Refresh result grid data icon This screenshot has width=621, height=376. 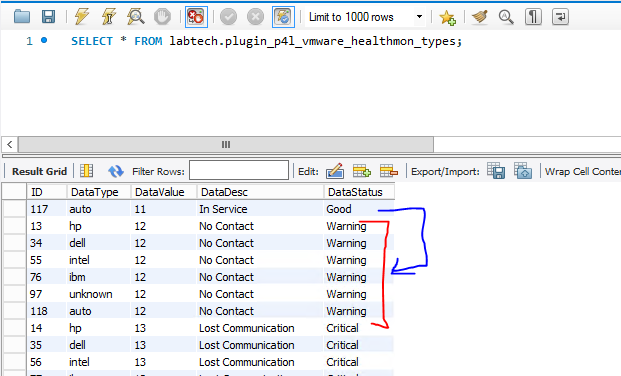coord(116,171)
